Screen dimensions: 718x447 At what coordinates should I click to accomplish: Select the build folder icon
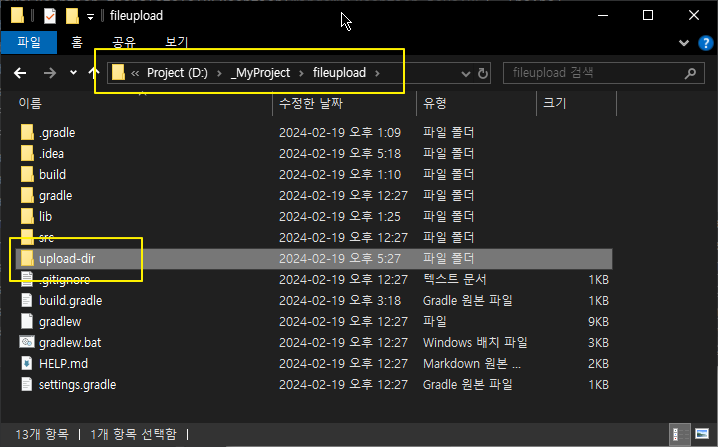[27, 174]
